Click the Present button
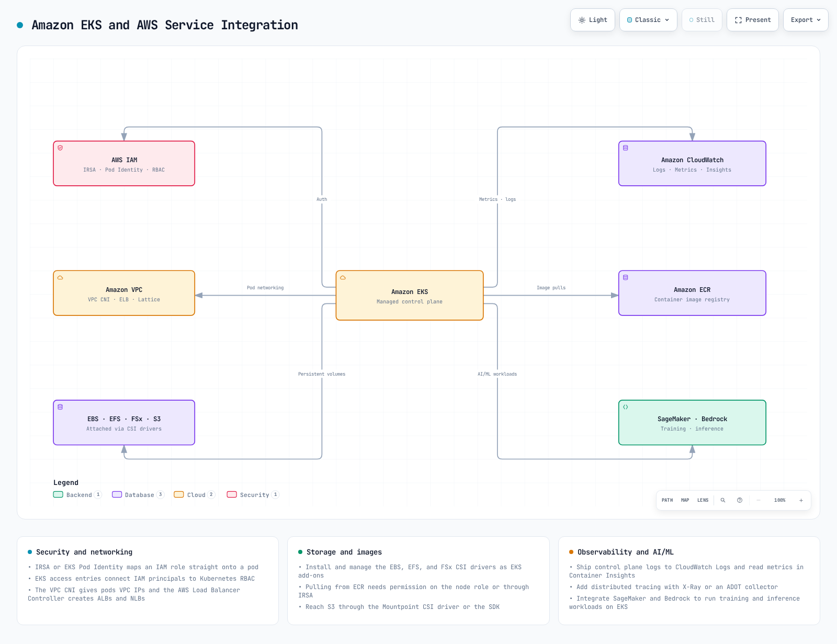Screen dimensions: 837x644 click(x=753, y=20)
